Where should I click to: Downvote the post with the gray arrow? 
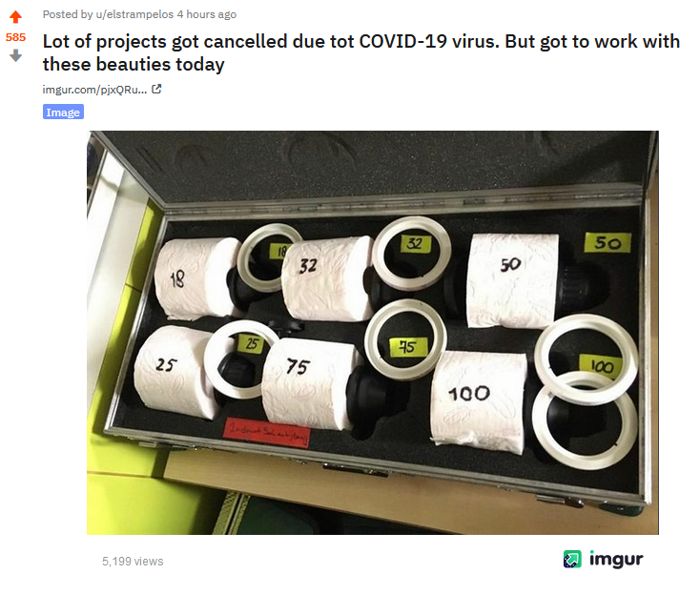pyautogui.click(x=15, y=56)
